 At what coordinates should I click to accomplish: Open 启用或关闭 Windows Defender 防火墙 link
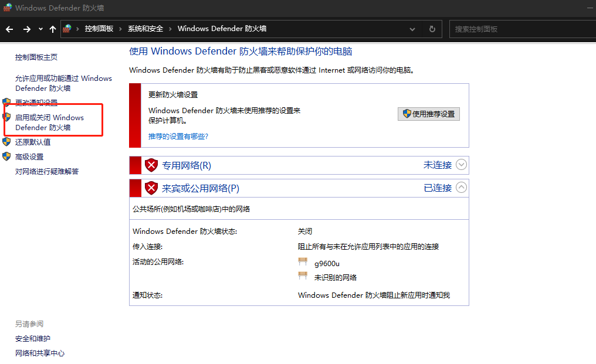pos(49,123)
